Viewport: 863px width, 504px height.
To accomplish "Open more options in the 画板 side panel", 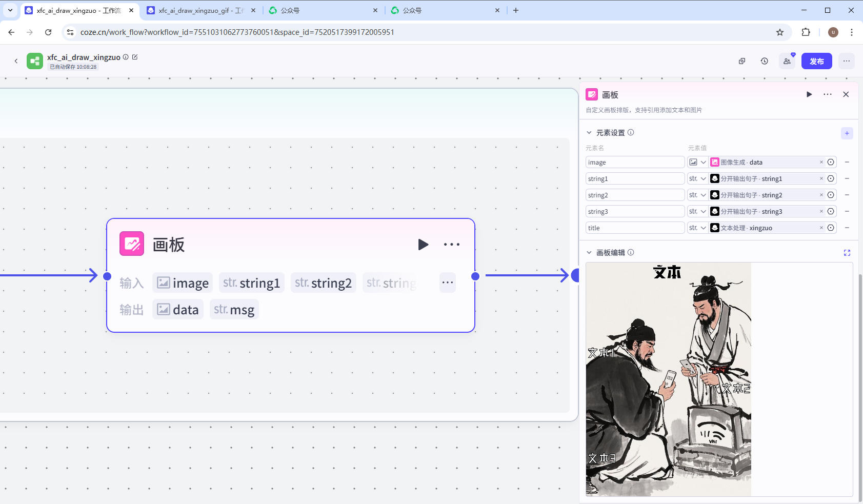I will (828, 94).
